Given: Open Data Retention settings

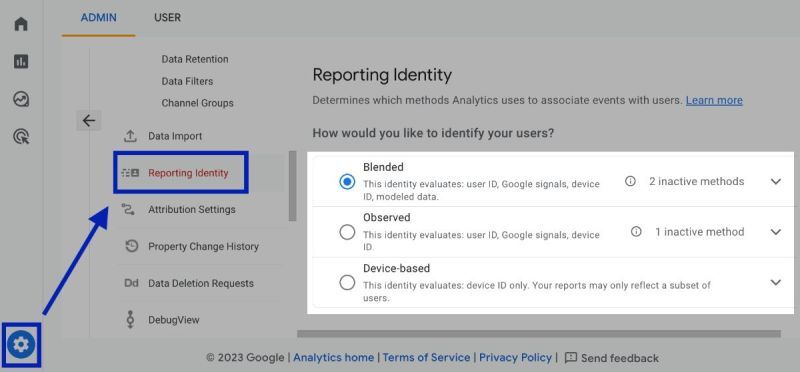Looking at the screenshot, I should point(195,59).
